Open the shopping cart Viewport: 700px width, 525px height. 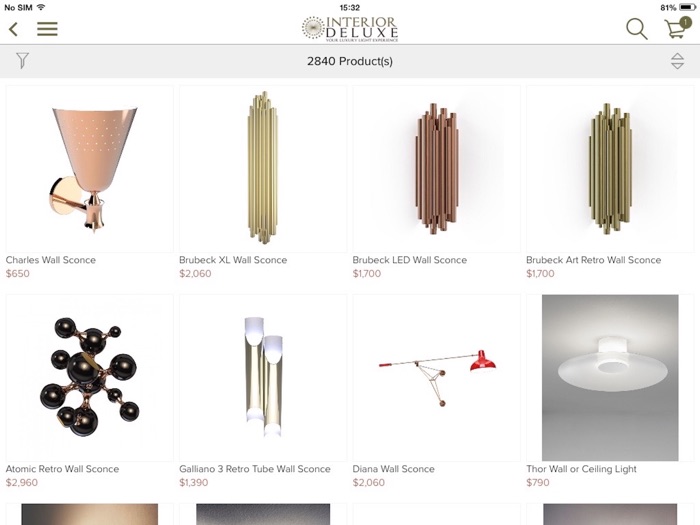675,29
